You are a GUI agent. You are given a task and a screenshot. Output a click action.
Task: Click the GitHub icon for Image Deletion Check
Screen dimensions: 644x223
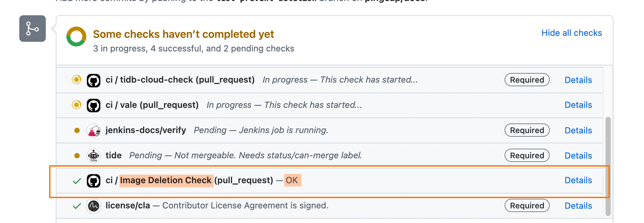(x=94, y=180)
